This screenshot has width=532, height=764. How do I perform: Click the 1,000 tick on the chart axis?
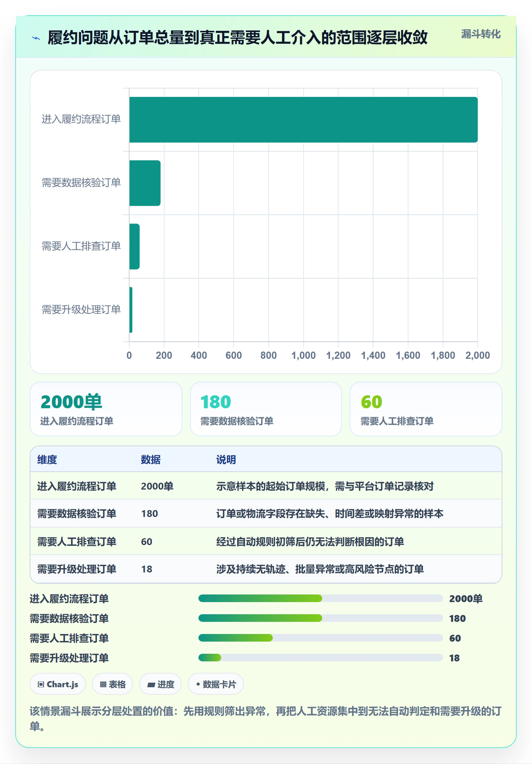(303, 355)
